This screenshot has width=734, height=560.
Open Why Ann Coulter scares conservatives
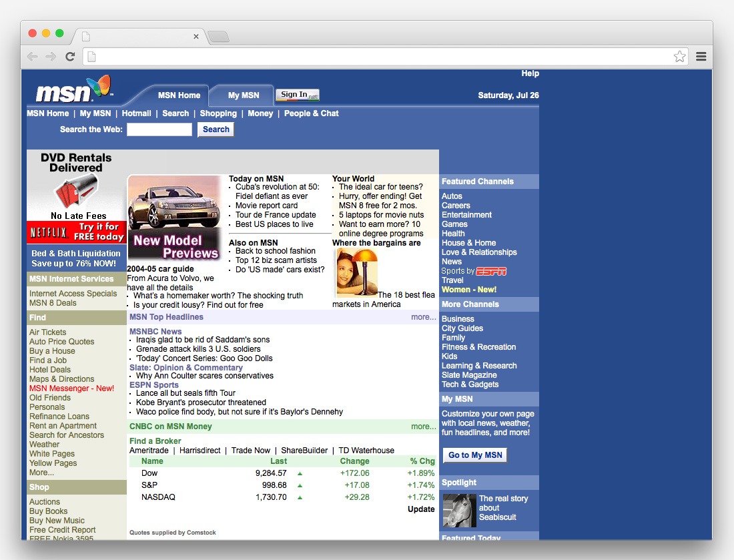pos(205,376)
